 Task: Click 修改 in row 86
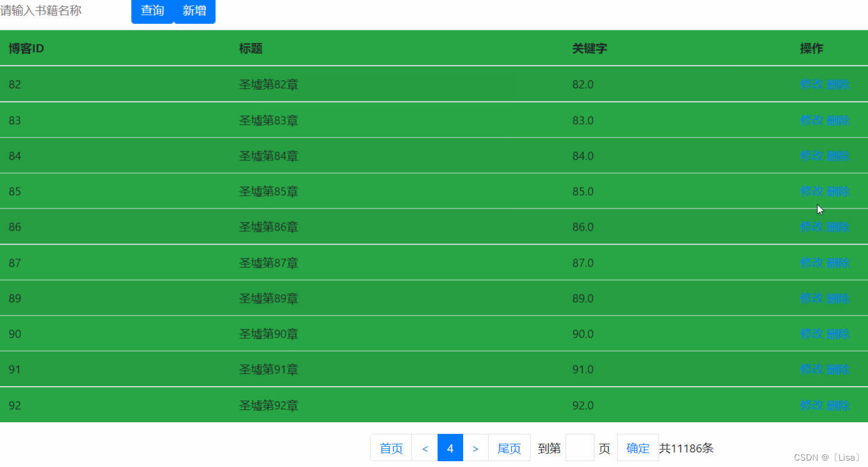pyautogui.click(x=812, y=227)
